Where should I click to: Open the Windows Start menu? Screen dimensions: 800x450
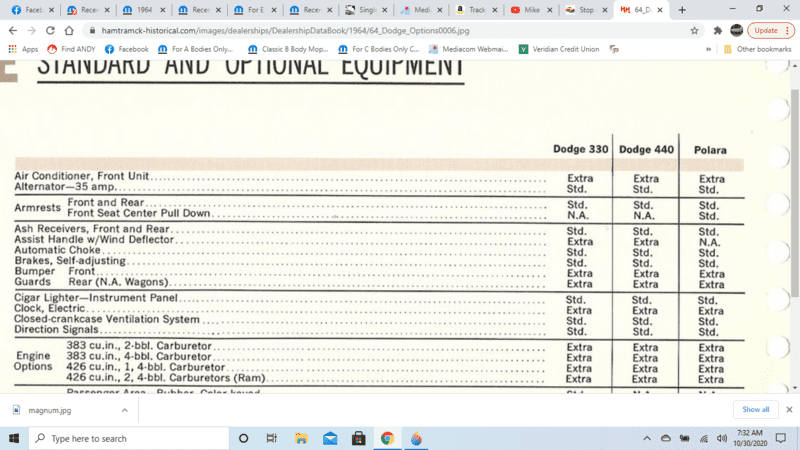click(x=14, y=438)
